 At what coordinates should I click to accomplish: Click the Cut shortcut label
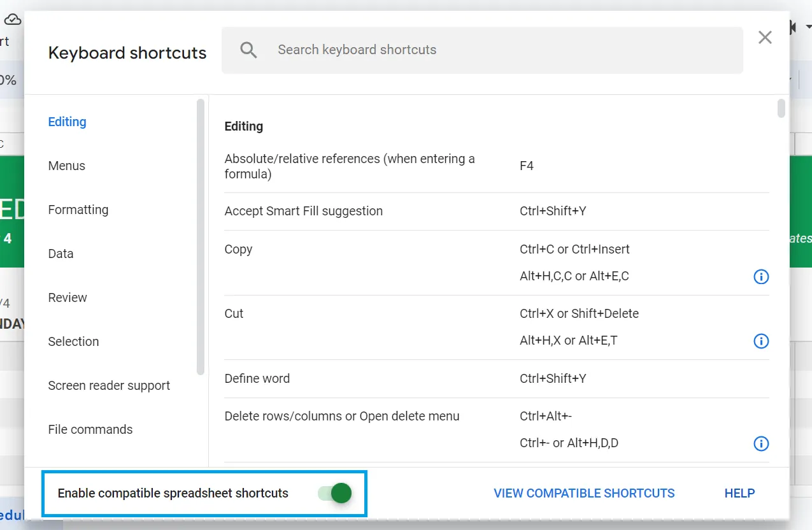click(x=234, y=314)
